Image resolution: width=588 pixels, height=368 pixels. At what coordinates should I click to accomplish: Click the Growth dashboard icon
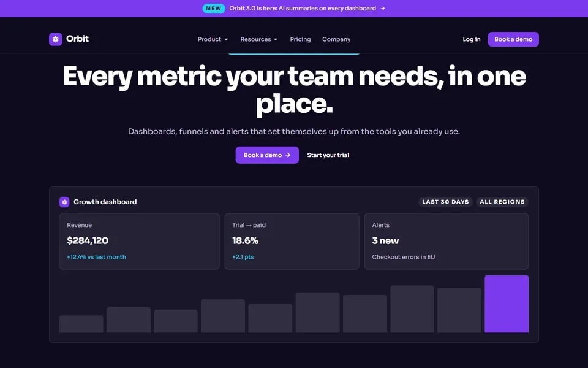coord(64,202)
